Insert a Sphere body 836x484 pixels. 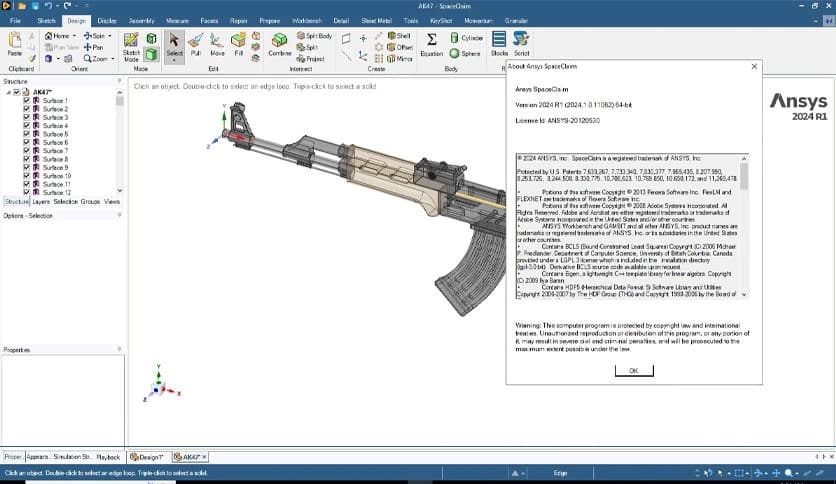465,53
